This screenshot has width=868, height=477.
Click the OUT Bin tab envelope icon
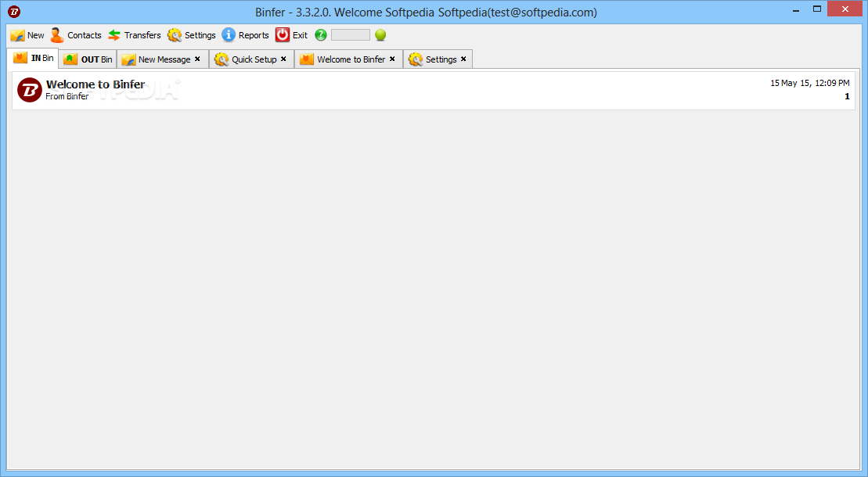70,59
